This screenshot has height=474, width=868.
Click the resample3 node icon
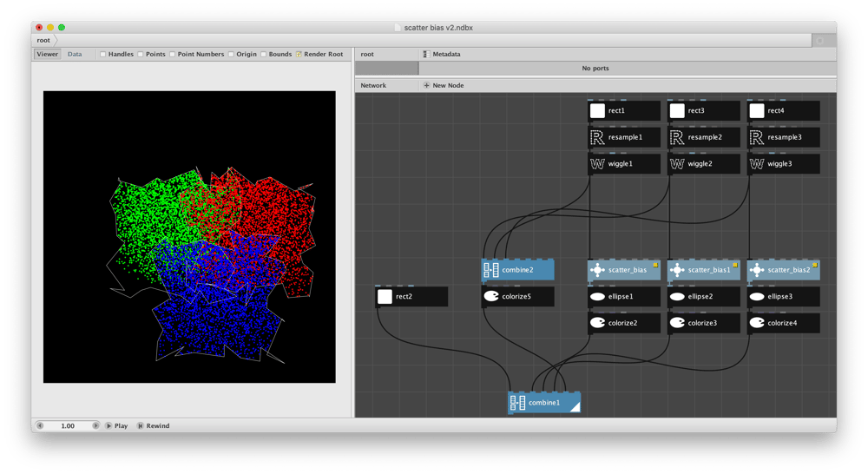757,137
